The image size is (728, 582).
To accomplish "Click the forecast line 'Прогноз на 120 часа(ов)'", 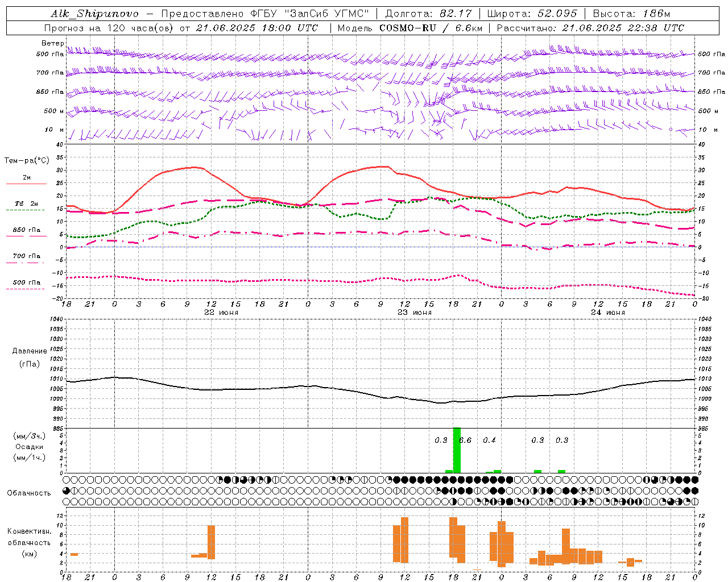I will [109, 28].
